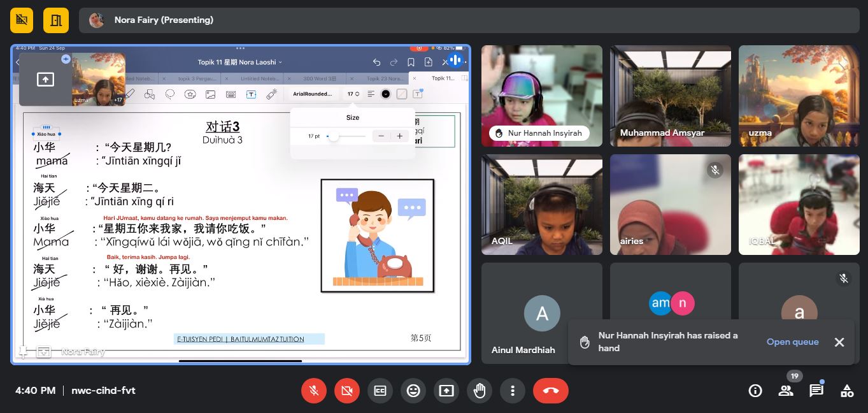
Task: Show everyone participants panel
Action: tap(786, 391)
